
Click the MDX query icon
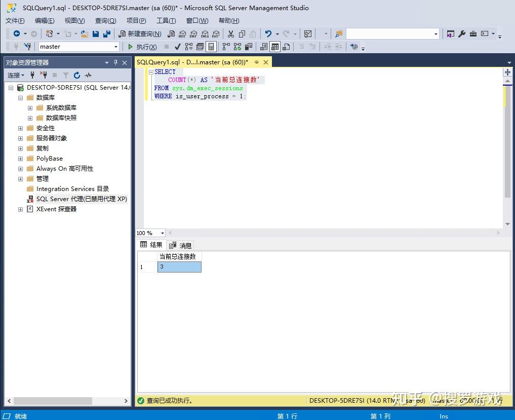pos(182,33)
